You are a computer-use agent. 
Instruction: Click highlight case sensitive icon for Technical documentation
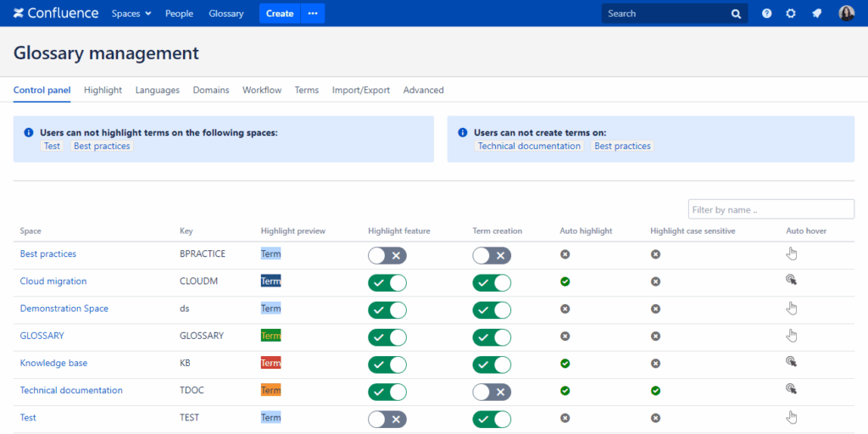click(655, 390)
